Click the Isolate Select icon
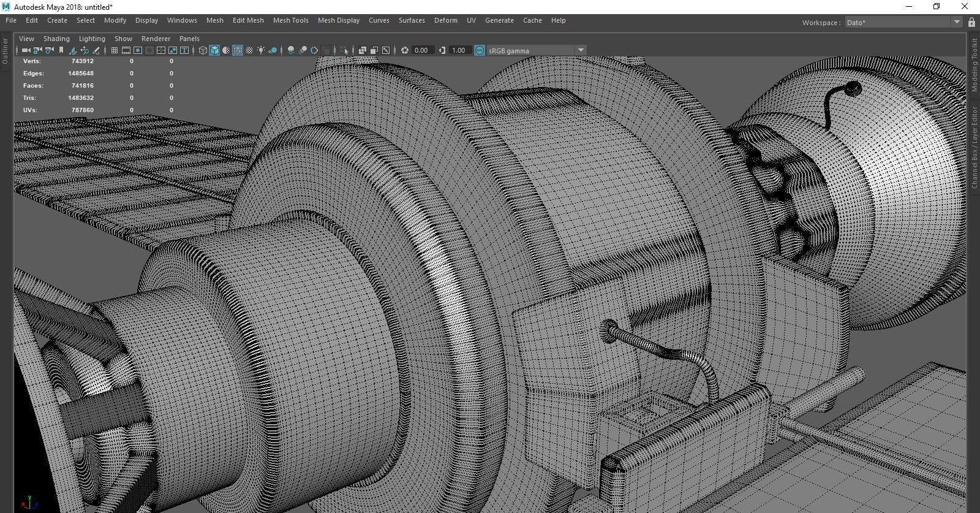 click(x=344, y=50)
